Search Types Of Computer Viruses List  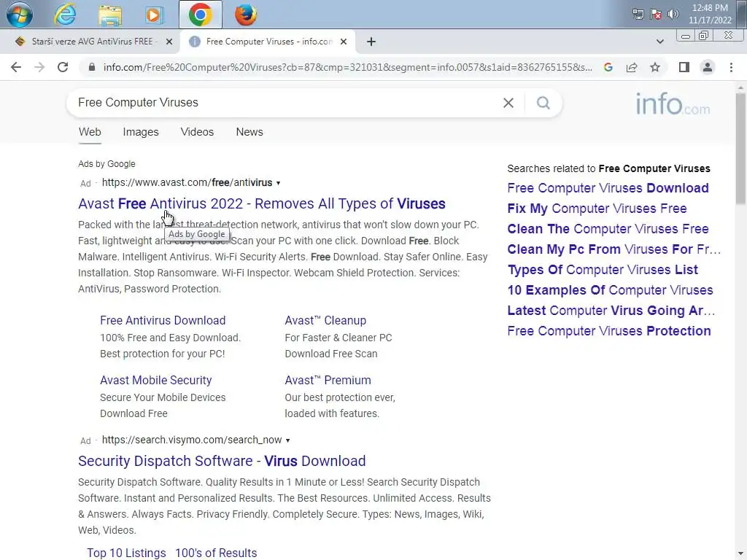coord(603,270)
